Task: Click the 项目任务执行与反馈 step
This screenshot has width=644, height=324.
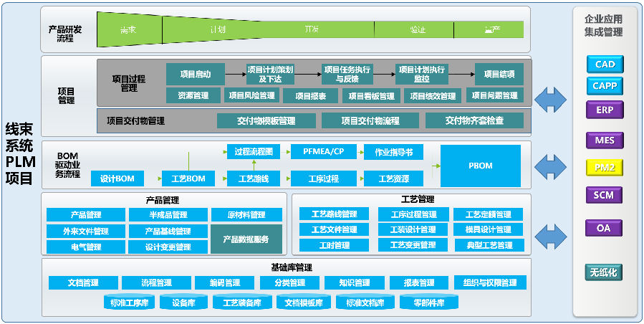Action: click(347, 74)
